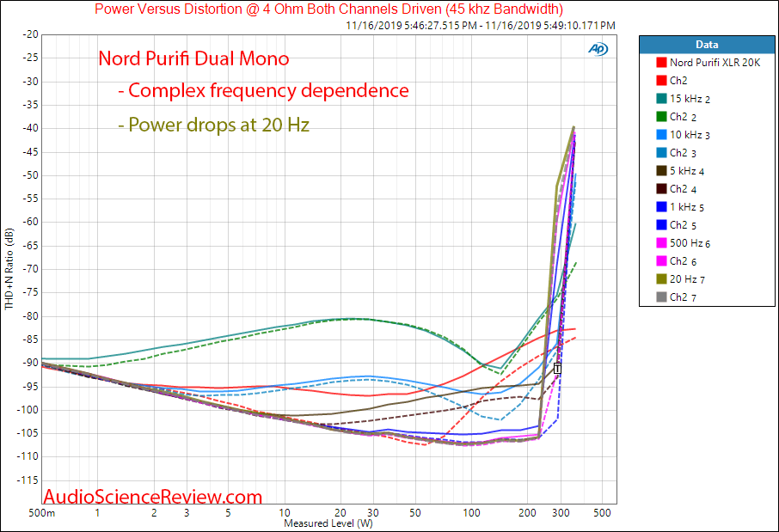Screen dimensions: 779x532
Task: Click the Data legend header
Action: pos(707,45)
